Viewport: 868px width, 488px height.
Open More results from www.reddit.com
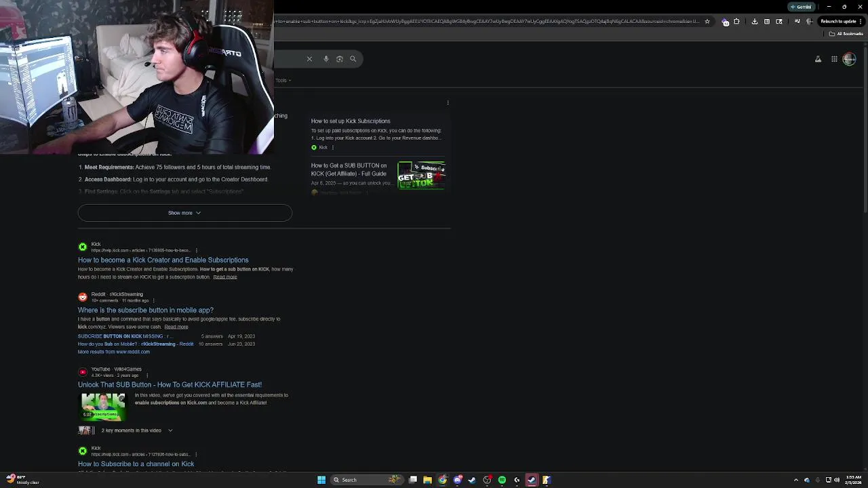(x=114, y=352)
